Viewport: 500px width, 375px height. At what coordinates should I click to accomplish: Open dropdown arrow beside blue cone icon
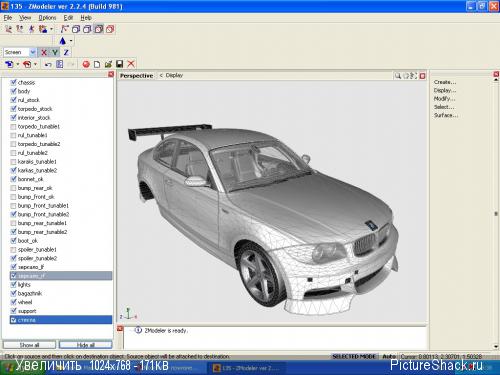71,41
